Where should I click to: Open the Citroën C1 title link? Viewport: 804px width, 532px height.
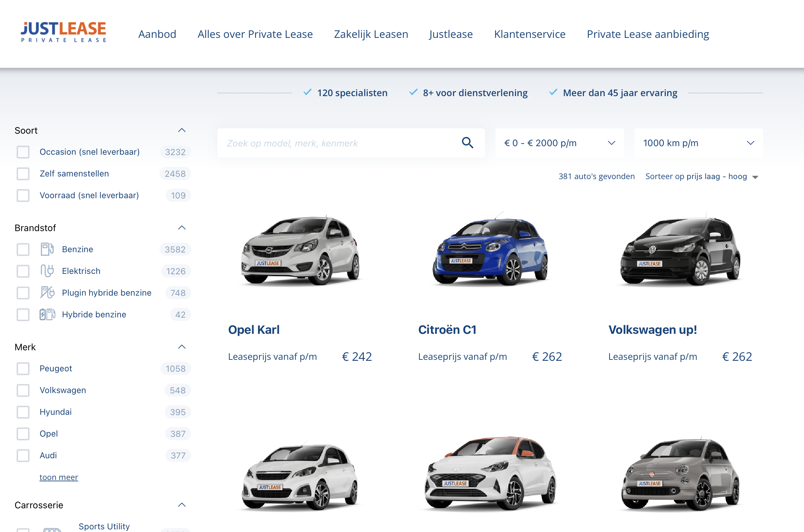coord(447,330)
